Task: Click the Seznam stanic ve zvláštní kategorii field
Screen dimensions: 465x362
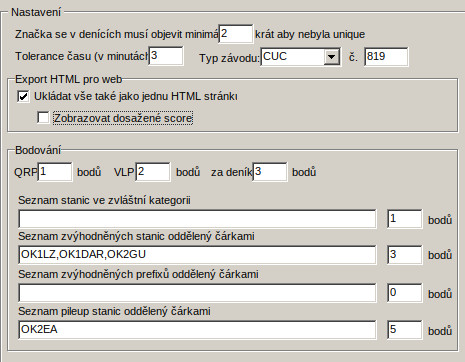Action: pos(197,219)
